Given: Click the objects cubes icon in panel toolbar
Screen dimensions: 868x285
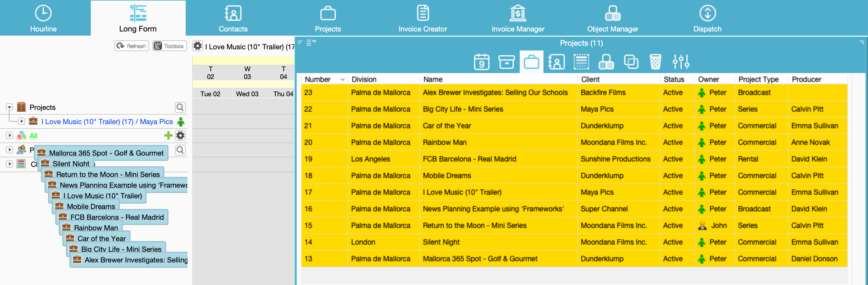Looking at the screenshot, I should pyautogui.click(x=606, y=62).
